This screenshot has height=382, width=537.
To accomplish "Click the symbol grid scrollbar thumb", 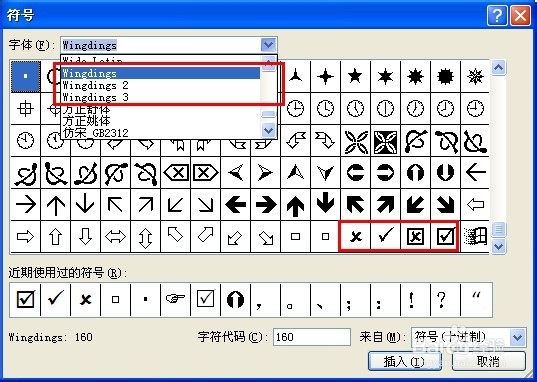I will point(498,230).
